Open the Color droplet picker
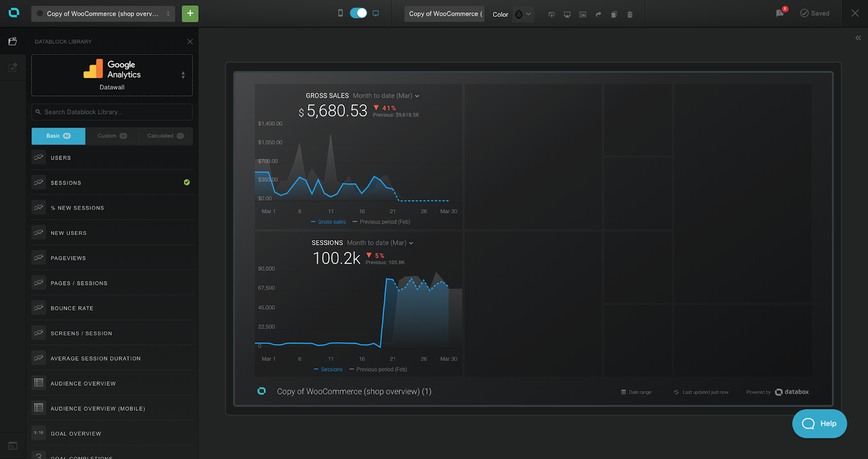Viewport: 868px width, 459px height. pyautogui.click(x=523, y=14)
